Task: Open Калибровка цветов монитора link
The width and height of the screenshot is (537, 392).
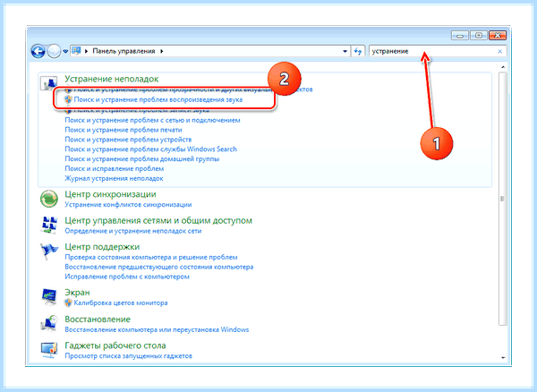Action: click(x=121, y=303)
